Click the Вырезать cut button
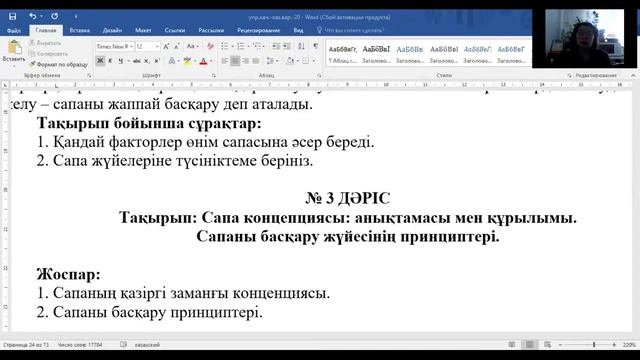This screenshot has width=640, height=360. pyautogui.click(x=45, y=43)
